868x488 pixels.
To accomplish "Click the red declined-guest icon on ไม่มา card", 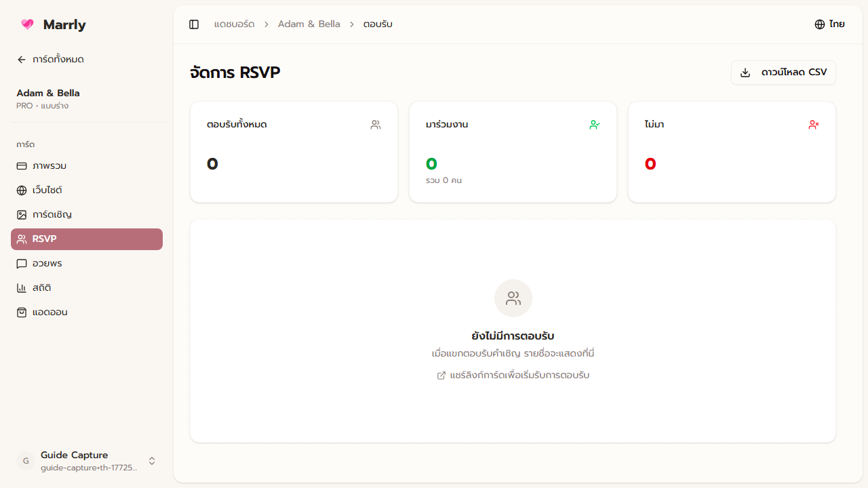I will tap(813, 125).
